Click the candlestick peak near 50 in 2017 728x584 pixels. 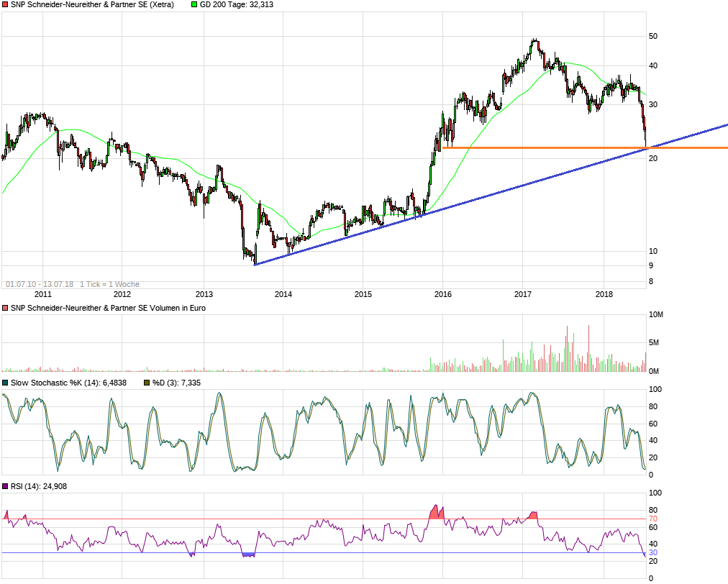[535, 41]
